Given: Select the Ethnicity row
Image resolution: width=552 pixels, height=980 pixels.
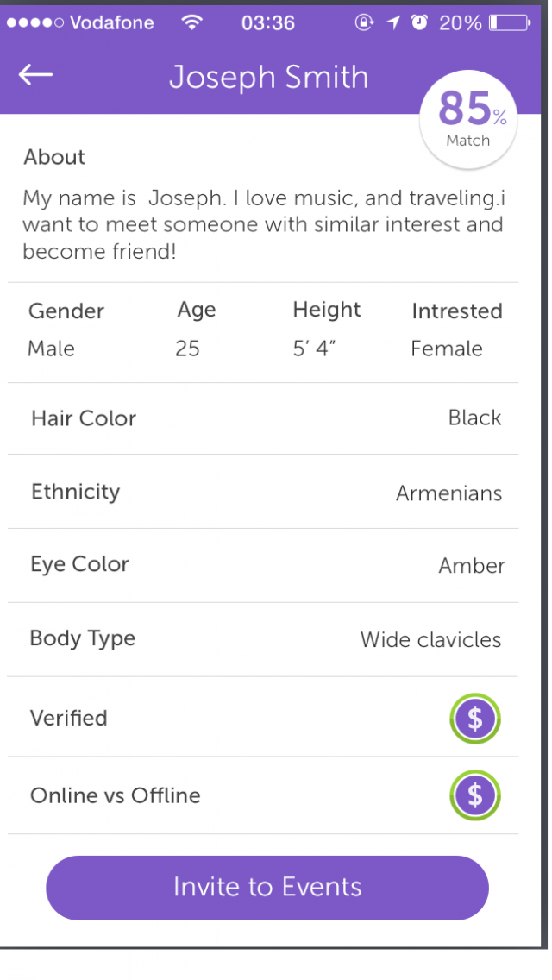Looking at the screenshot, I should (x=263, y=492).
